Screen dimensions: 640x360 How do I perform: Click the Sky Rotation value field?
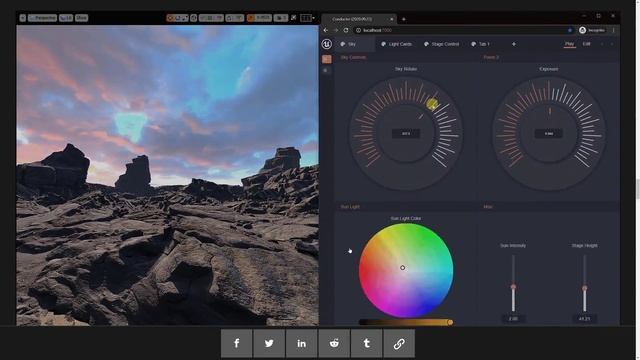(x=406, y=133)
